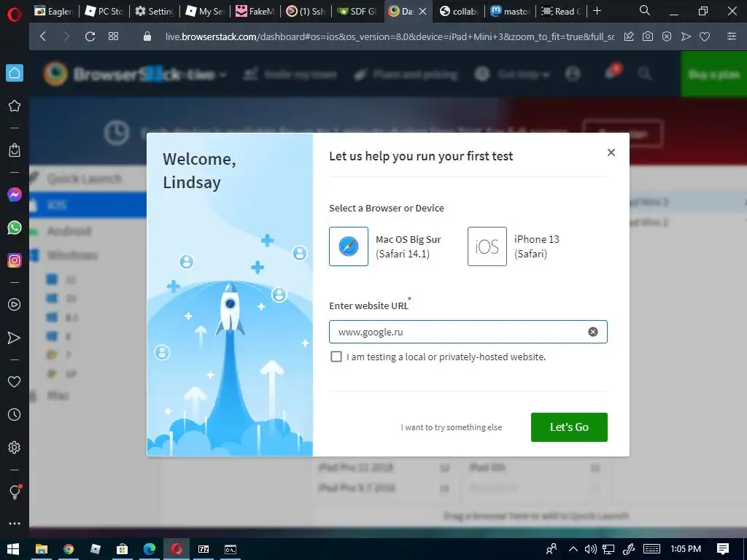Open the Settings gear in the sidebar
The height and width of the screenshot is (560, 747).
click(15, 447)
